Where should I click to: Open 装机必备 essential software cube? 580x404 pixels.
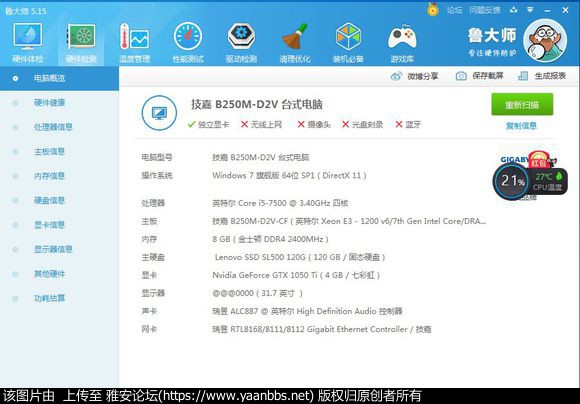[348, 43]
